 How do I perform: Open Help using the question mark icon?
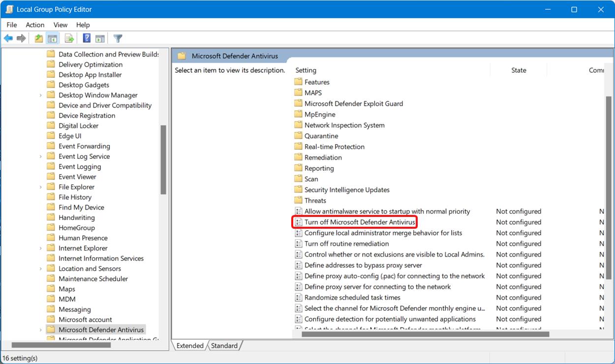pos(86,38)
